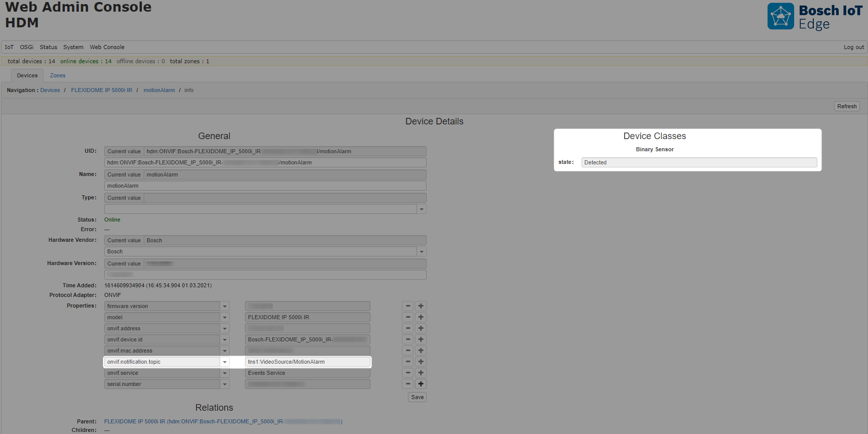868x434 pixels.
Task: Click plus button in onvif.address row
Action: pos(421,328)
